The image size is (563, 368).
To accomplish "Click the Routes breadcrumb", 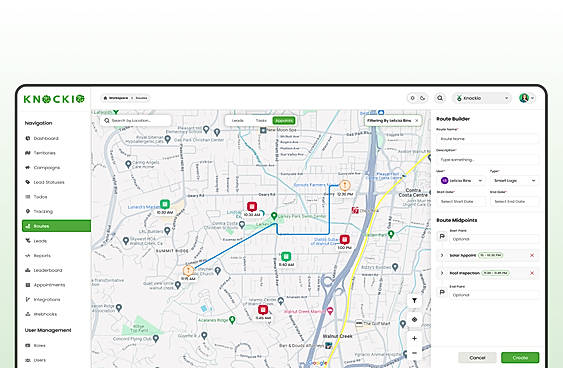I will coord(141,98).
